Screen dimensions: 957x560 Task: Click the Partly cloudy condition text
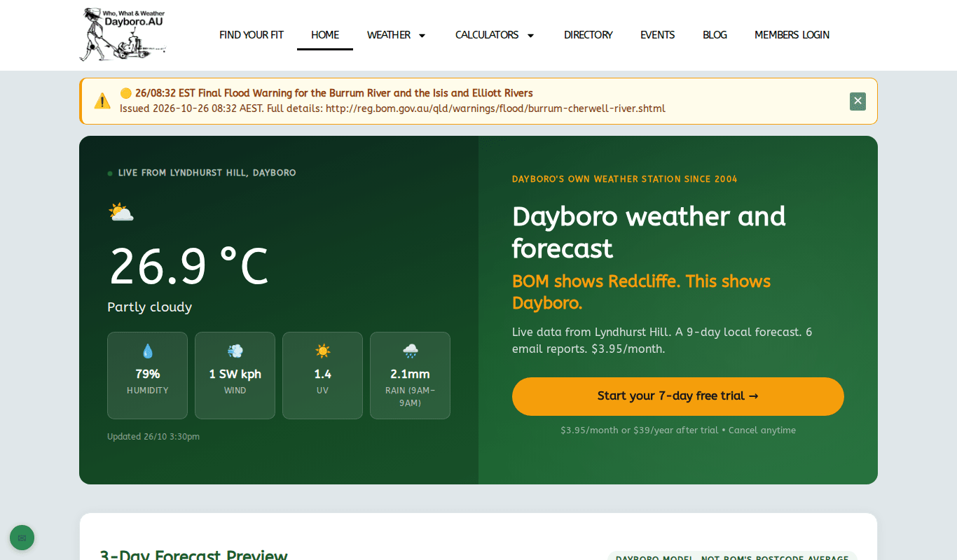click(x=149, y=307)
